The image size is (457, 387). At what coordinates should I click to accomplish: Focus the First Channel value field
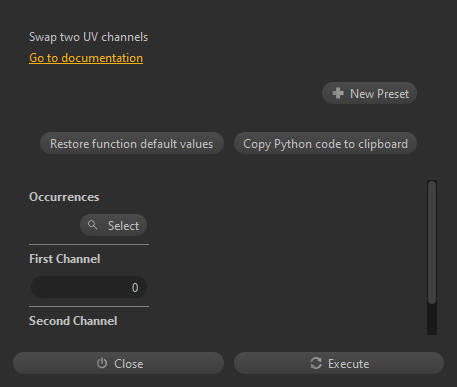[89, 287]
